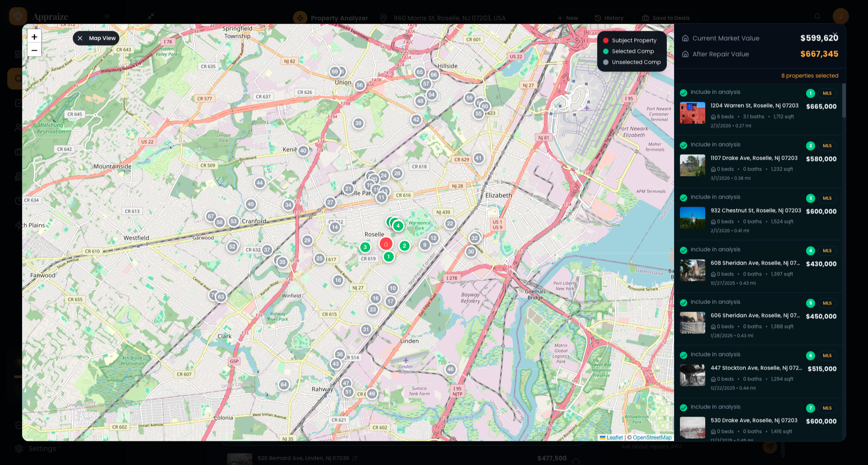Zoom in on the map

[34, 37]
